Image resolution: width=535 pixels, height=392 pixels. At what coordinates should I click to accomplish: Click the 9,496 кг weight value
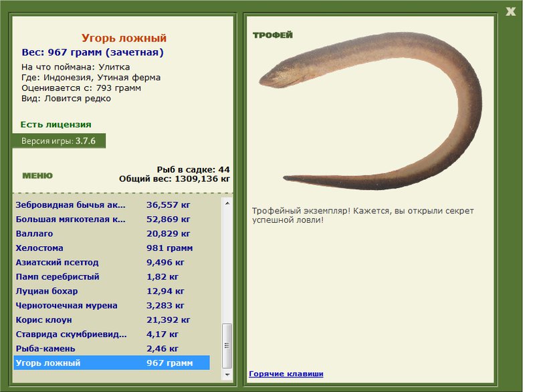click(x=165, y=262)
